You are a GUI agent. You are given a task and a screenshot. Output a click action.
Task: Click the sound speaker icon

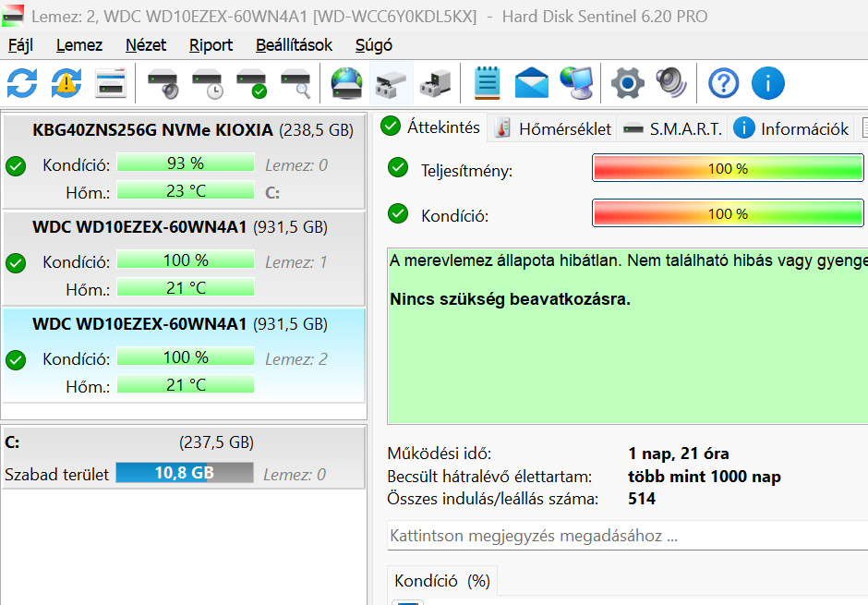tap(671, 83)
